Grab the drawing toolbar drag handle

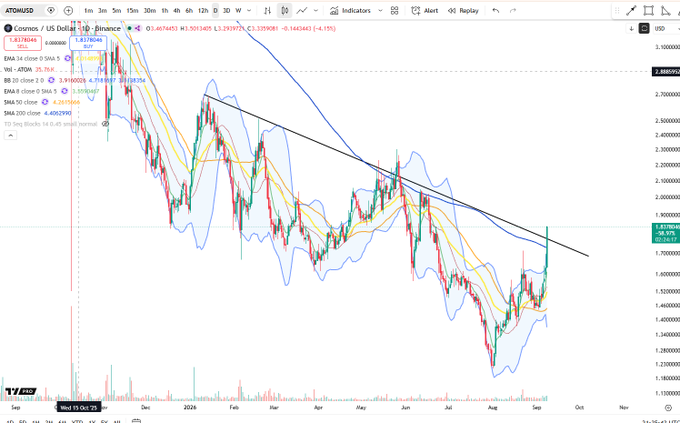(618, 11)
